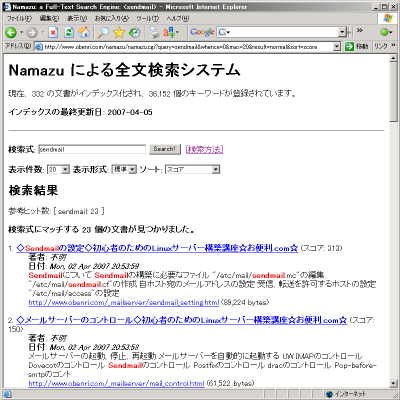The width and height of the screenshot is (400, 400).
Task: Click the リンク links toolbar label
Action: tap(381, 46)
